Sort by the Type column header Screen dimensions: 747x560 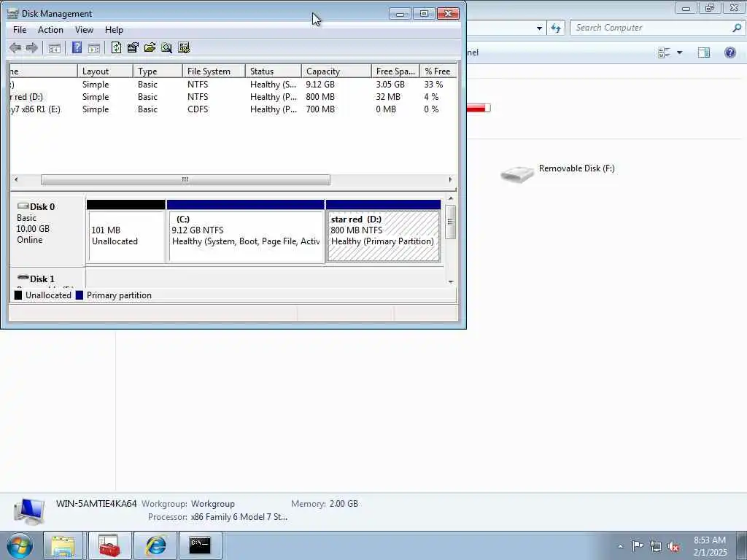(x=158, y=71)
